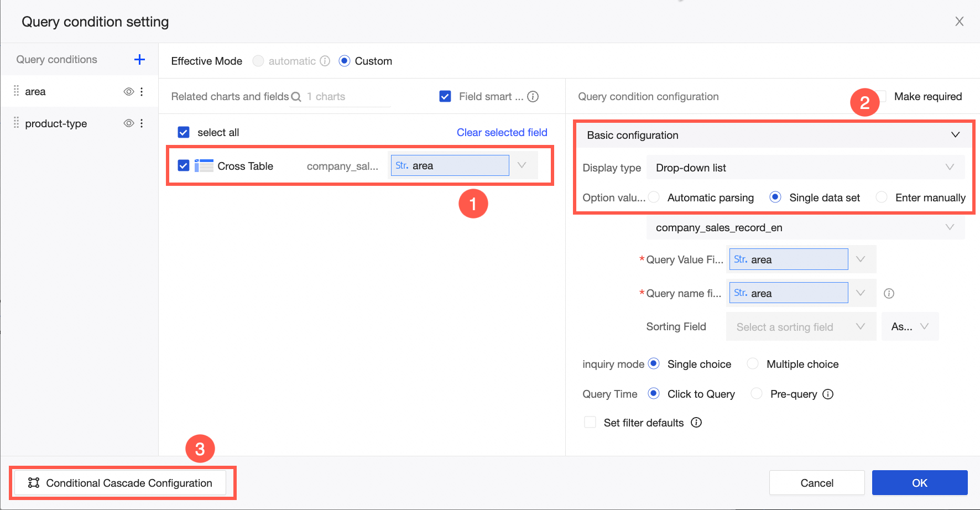Choose Single data set option value source
Image resolution: width=980 pixels, height=510 pixels.
point(775,197)
